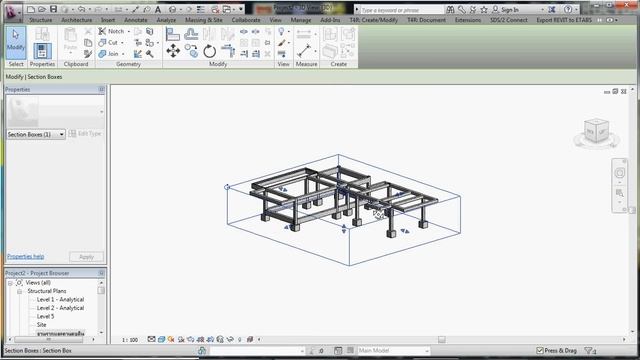Click the keyword search input field

[x=401, y=9]
